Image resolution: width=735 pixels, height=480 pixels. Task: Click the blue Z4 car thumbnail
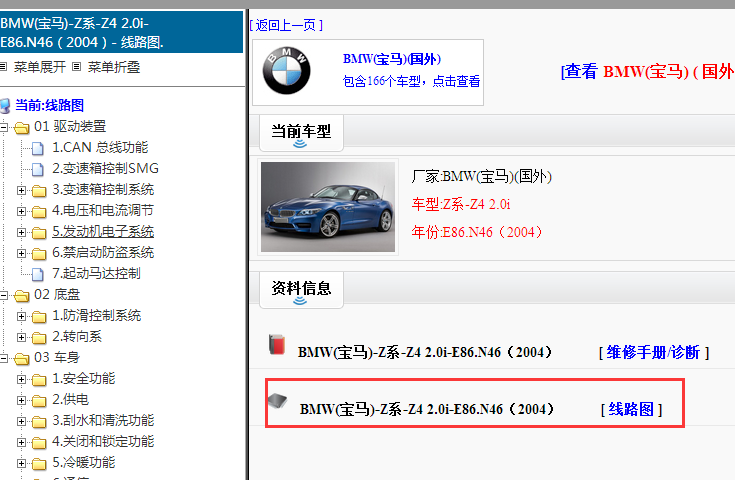click(328, 207)
